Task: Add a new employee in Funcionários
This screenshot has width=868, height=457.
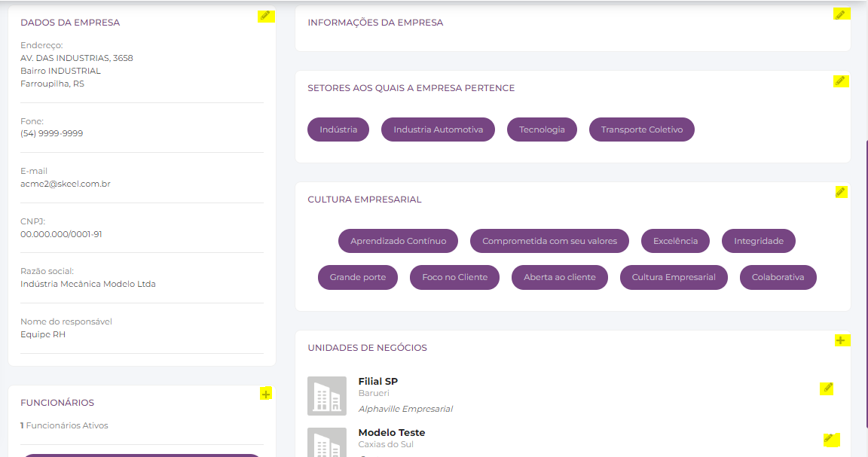Action: click(265, 394)
